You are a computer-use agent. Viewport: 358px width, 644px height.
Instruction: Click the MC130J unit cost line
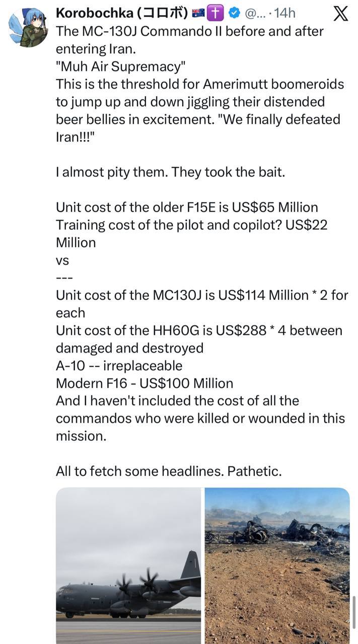[201, 295]
